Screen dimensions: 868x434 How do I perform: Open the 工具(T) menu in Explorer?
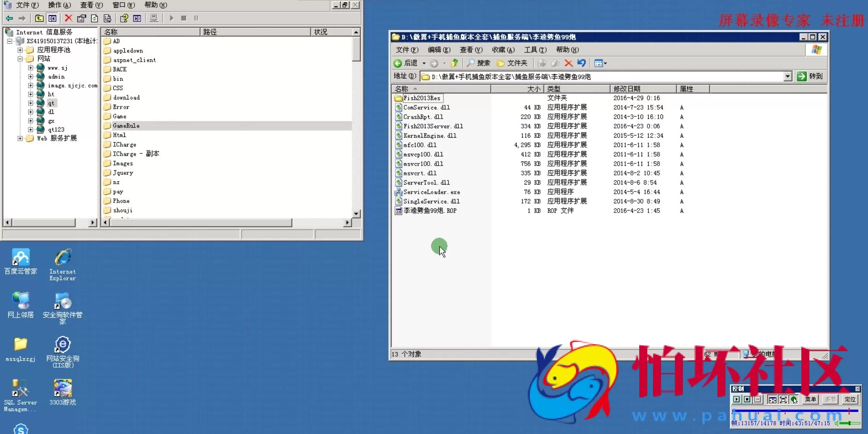(x=535, y=50)
